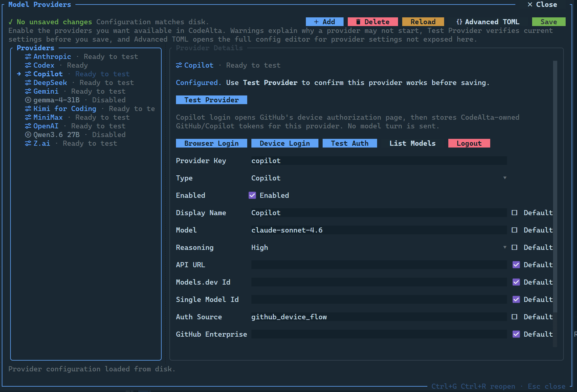
Task: Click the Gemini provider settings icon
Action: pyautogui.click(x=28, y=91)
